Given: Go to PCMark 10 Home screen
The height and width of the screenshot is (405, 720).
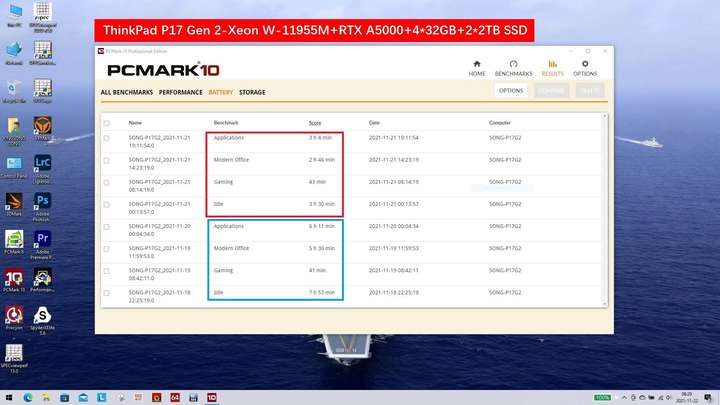Looking at the screenshot, I should click(x=477, y=68).
